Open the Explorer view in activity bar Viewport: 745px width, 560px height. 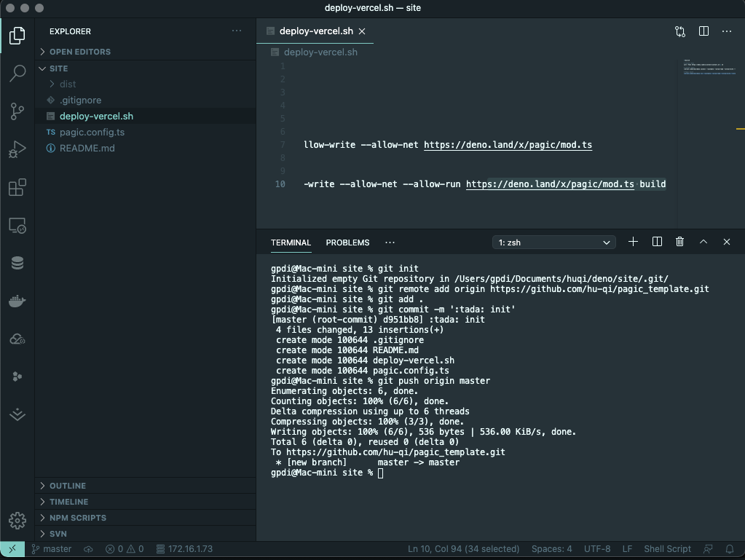click(17, 36)
